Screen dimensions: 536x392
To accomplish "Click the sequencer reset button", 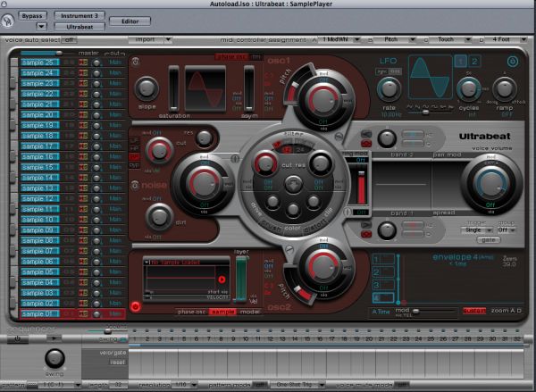I will pyautogui.click(x=117, y=362).
